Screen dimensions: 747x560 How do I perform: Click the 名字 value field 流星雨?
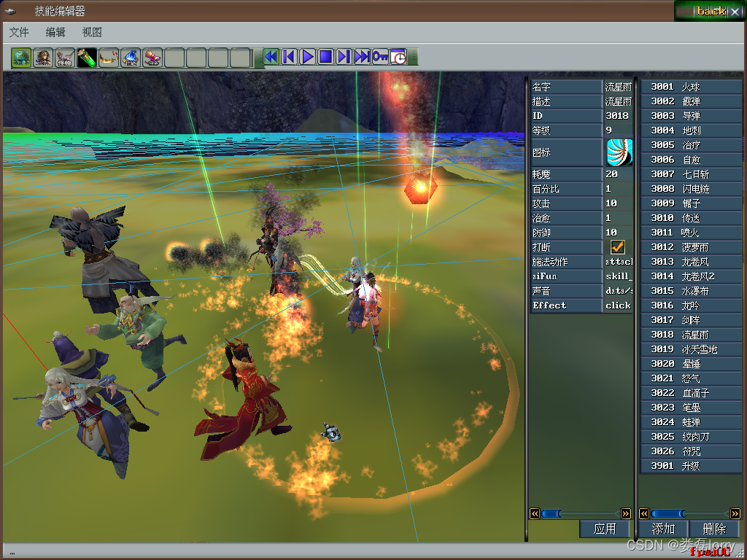(x=619, y=87)
